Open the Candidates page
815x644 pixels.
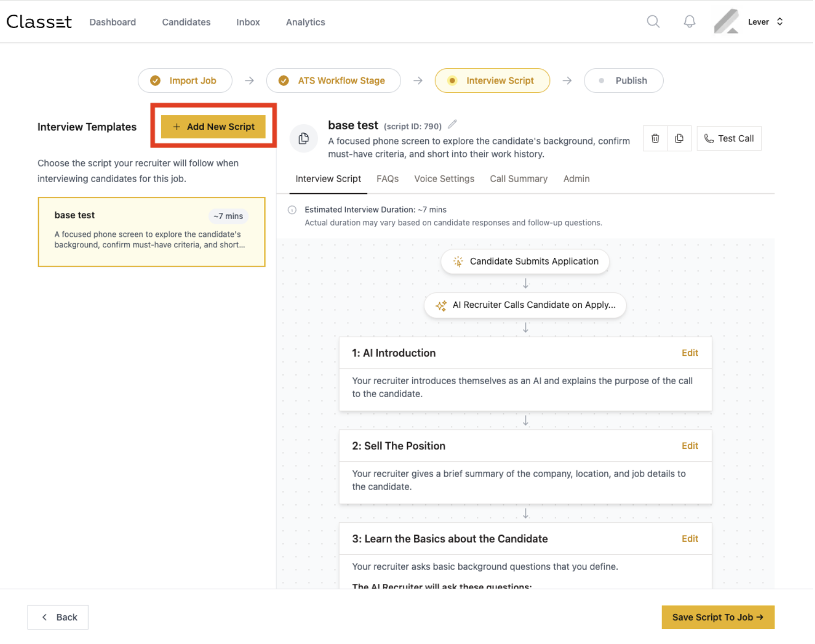(187, 22)
